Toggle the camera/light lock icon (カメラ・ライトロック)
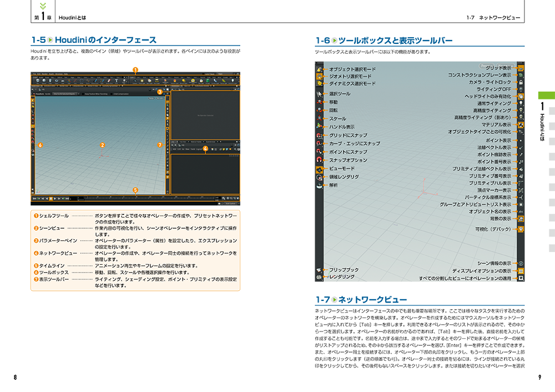The height and width of the screenshot is (392, 555). click(x=521, y=82)
